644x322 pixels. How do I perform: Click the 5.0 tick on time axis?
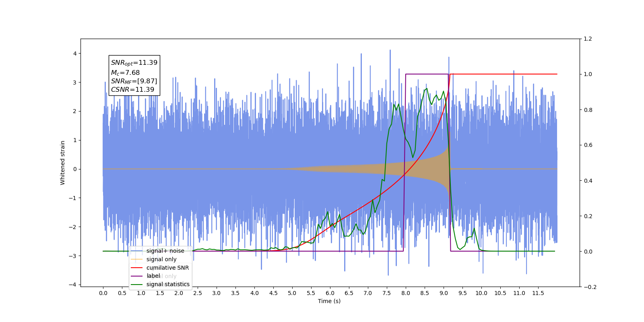pyautogui.click(x=292, y=293)
